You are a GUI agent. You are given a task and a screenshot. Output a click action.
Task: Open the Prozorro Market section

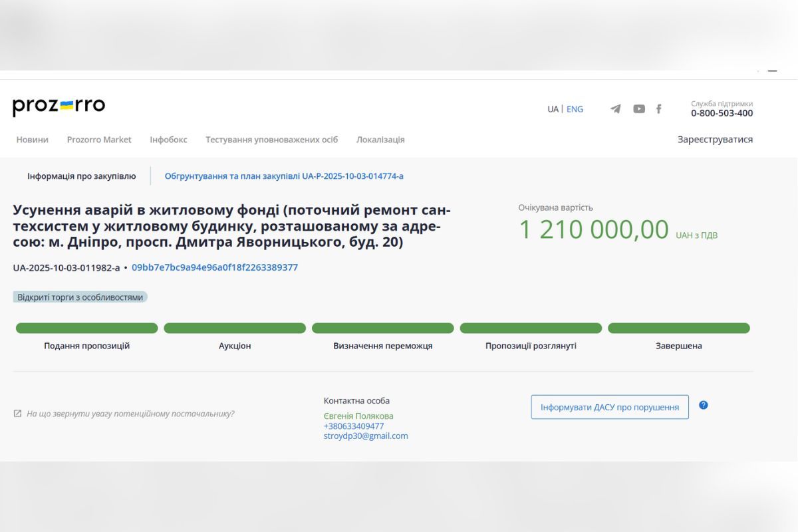(x=99, y=140)
